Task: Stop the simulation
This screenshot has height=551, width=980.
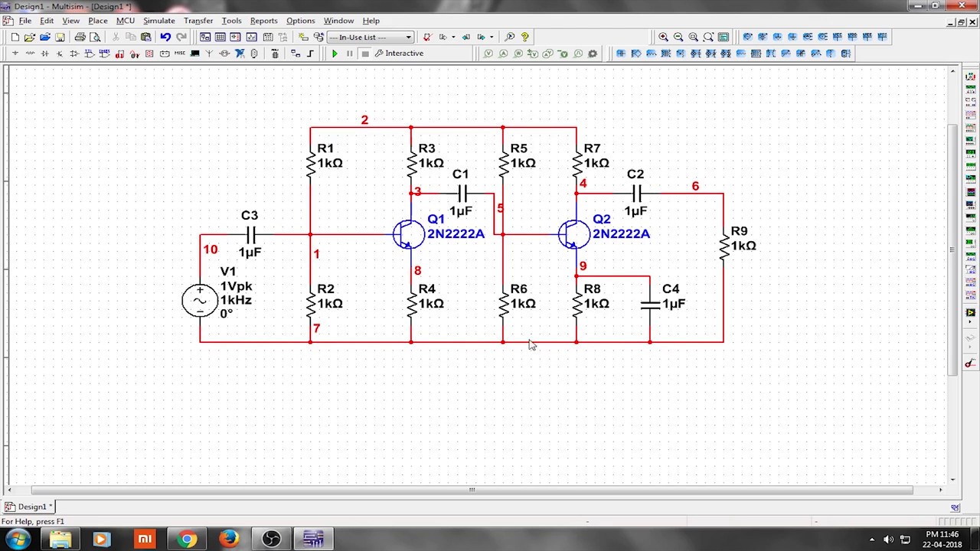Action: click(365, 54)
